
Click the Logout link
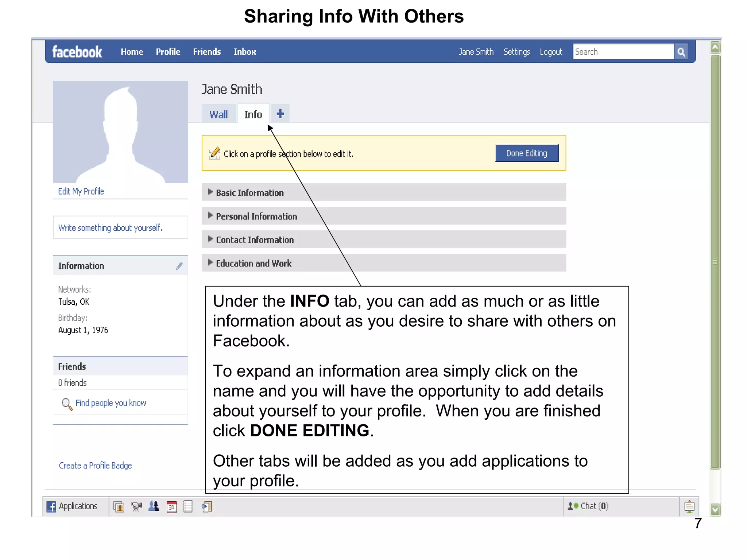(x=551, y=52)
